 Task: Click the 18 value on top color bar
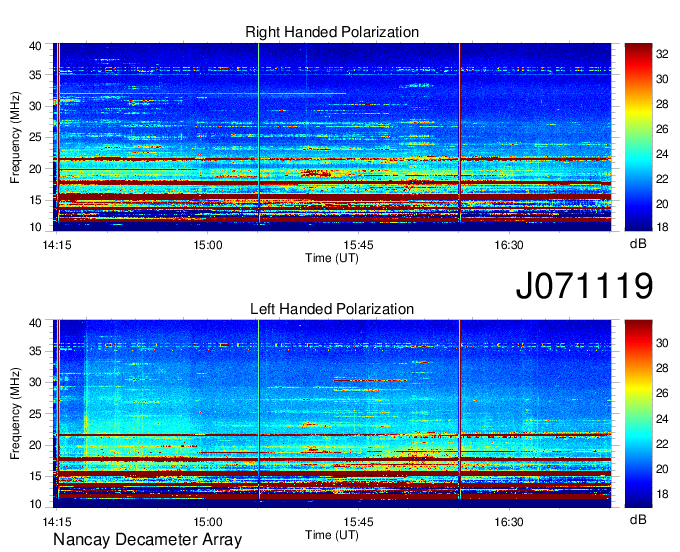[x=662, y=227]
